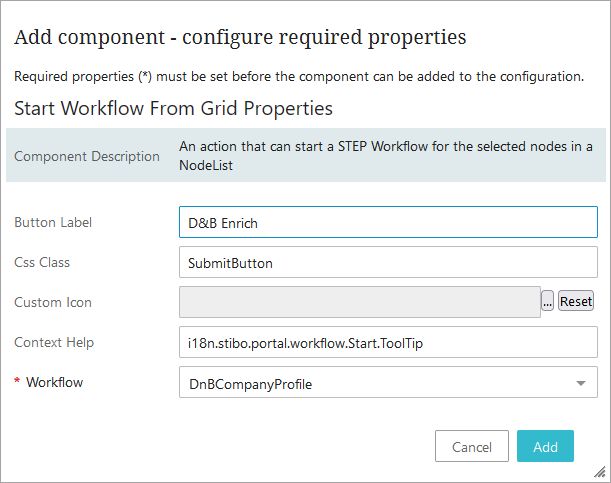Viewport: 611px width, 483px height.
Task: Click the "Button Label" field label
Action: 52,222
